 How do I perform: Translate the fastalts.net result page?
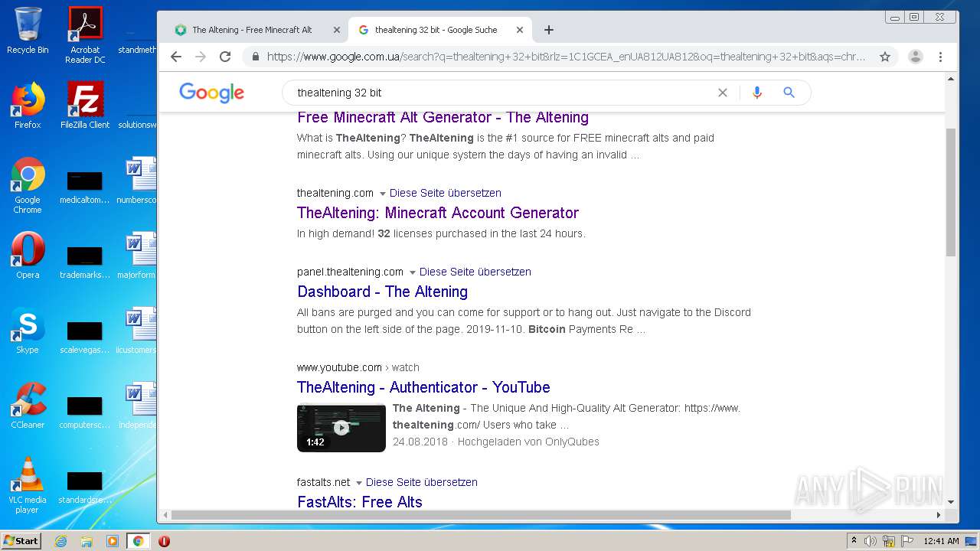(422, 482)
